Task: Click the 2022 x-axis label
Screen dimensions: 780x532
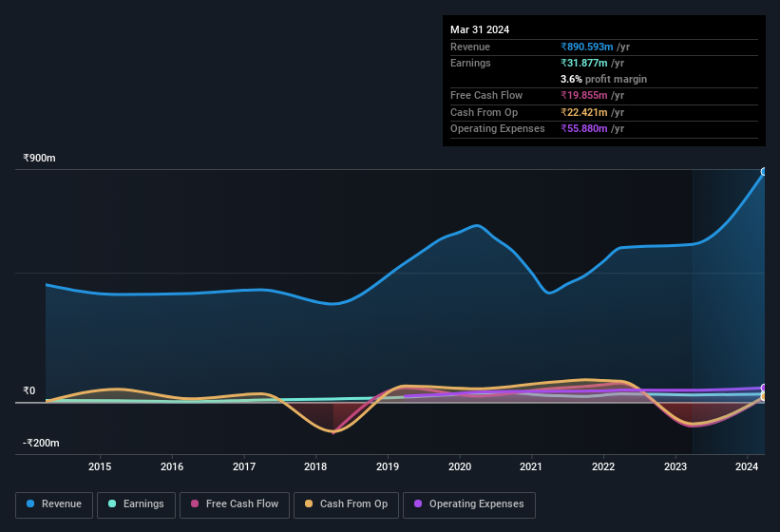Action: coord(603,466)
